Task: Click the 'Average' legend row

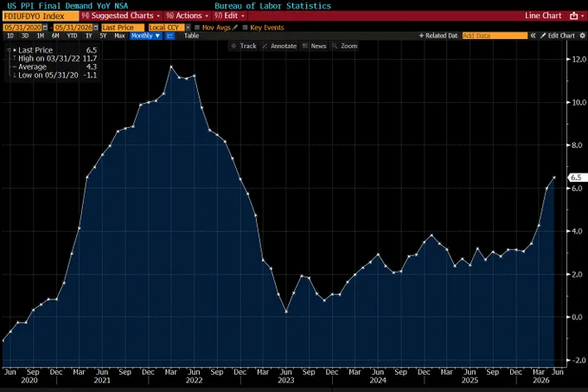Action: point(55,67)
